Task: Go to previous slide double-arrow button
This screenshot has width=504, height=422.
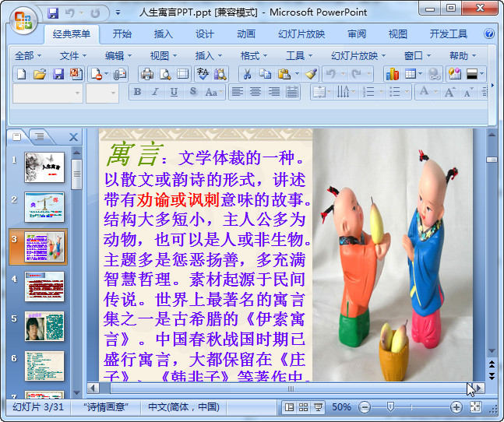Action: 492,364
